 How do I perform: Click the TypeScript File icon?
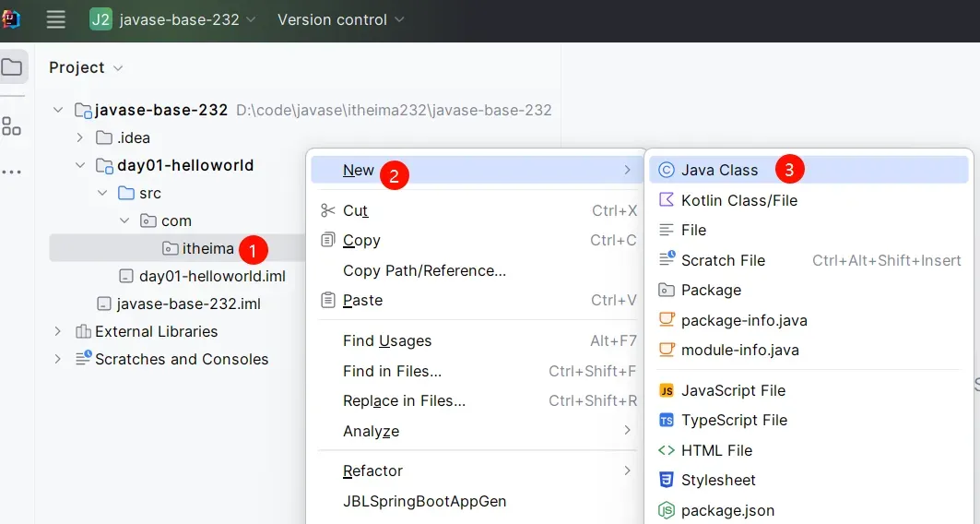(x=667, y=420)
